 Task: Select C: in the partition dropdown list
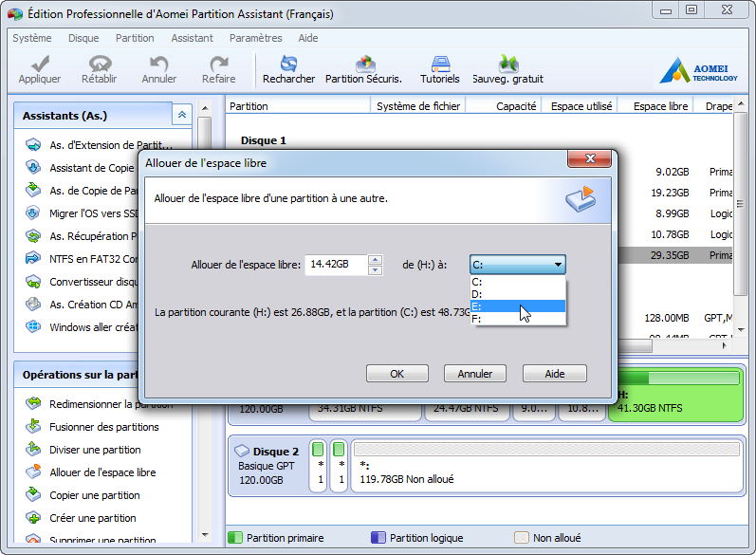[x=517, y=282]
